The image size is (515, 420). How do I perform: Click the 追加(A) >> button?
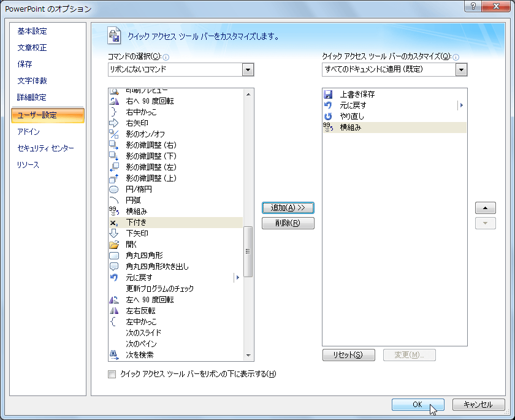(288, 208)
